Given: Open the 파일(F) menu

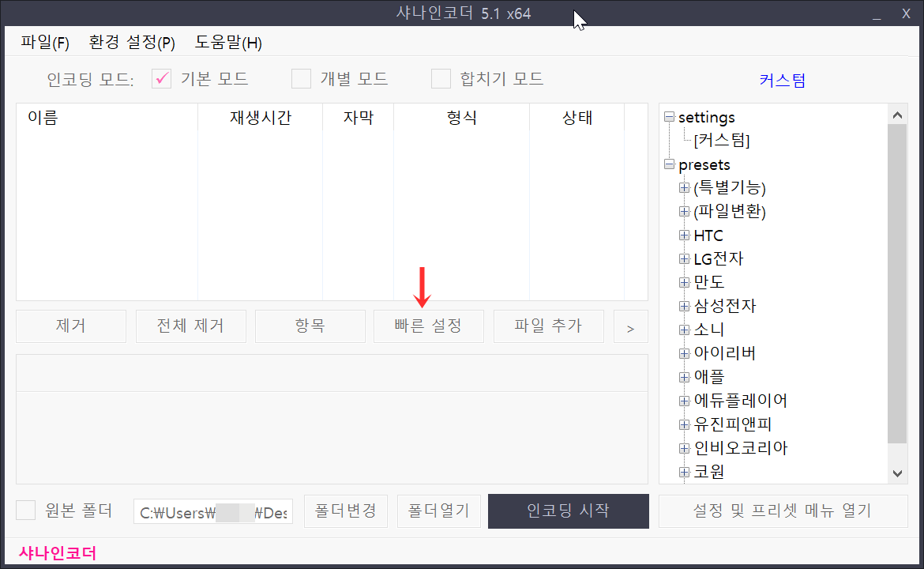Looking at the screenshot, I should pyautogui.click(x=45, y=43).
